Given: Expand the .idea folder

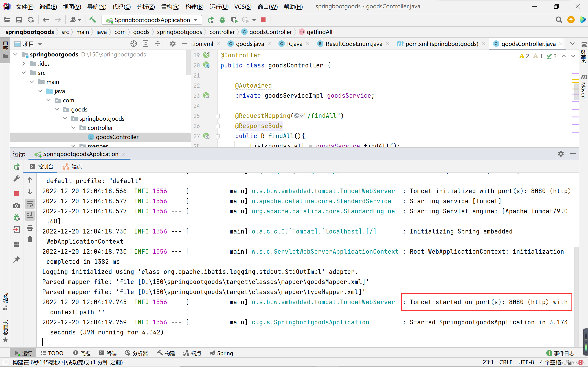Looking at the screenshot, I should pyautogui.click(x=24, y=63).
